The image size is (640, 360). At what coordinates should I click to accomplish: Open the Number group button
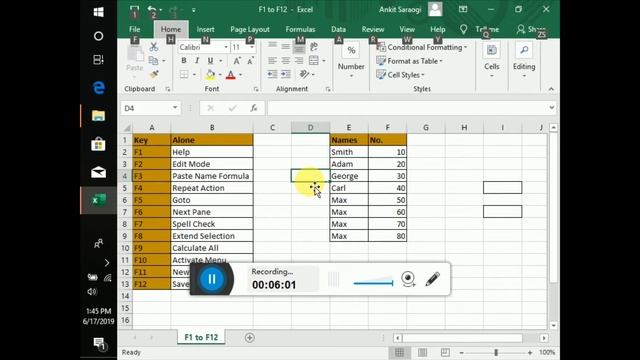click(351, 60)
